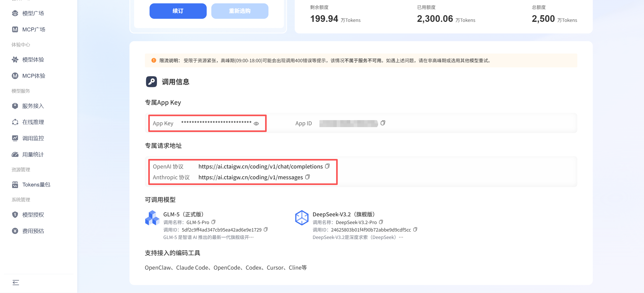Image resolution: width=644 pixels, height=293 pixels.
Task: Navigate to 费用预估
Action: (33, 231)
